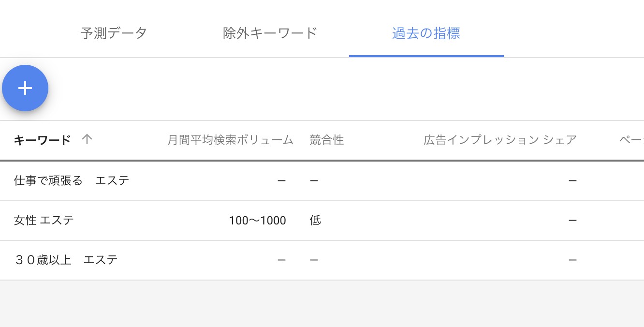The width and height of the screenshot is (644, 327).
Task: Click competition dash in 30歳以上 エステ row
Action: 314,260
